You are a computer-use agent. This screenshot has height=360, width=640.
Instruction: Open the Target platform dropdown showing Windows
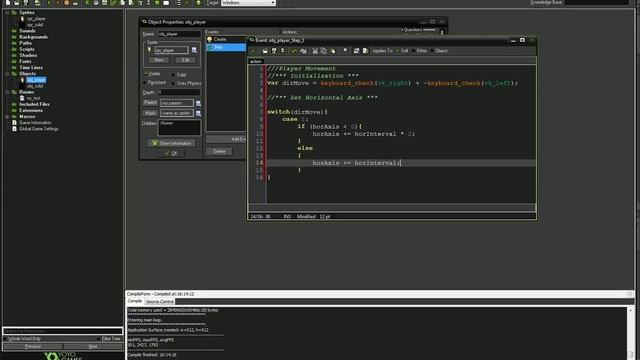pyautogui.click(x=248, y=2)
